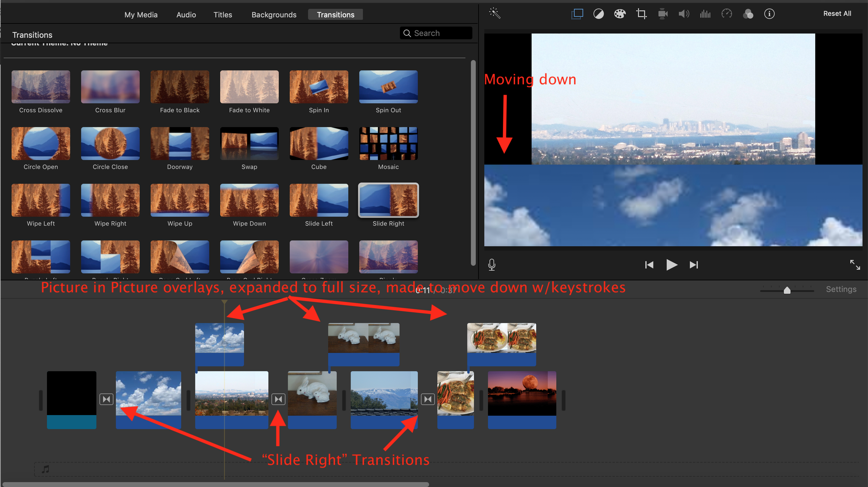
Task: Open the speed speedometer icon
Action: (x=726, y=14)
